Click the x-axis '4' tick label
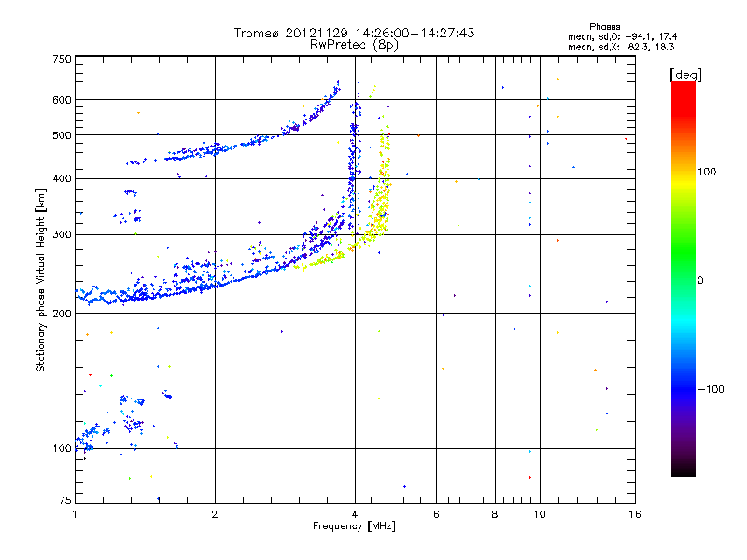Viewport: 747px width, 560px height. tap(355, 514)
